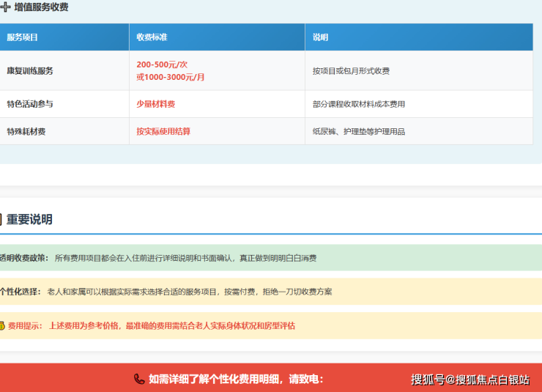542x392 pixels.
Task: Click the red 200-500元/次 price text
Action: pos(162,64)
